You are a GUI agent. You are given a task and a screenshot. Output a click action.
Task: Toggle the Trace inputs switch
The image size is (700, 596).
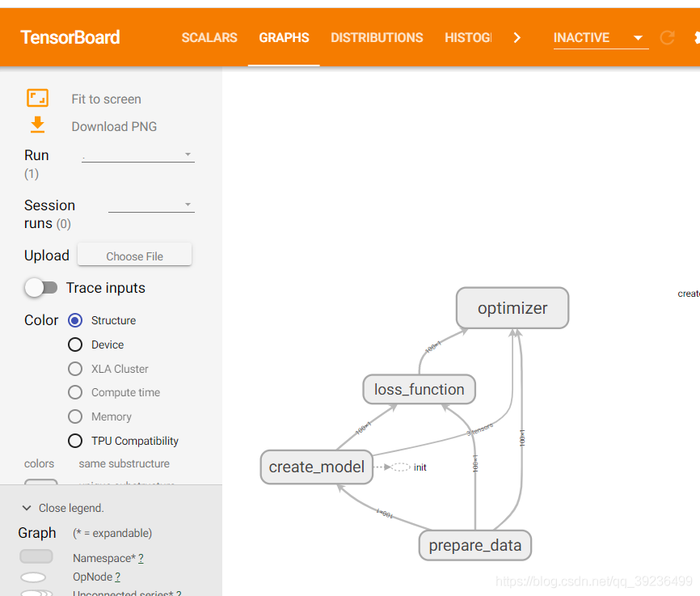pos(41,288)
